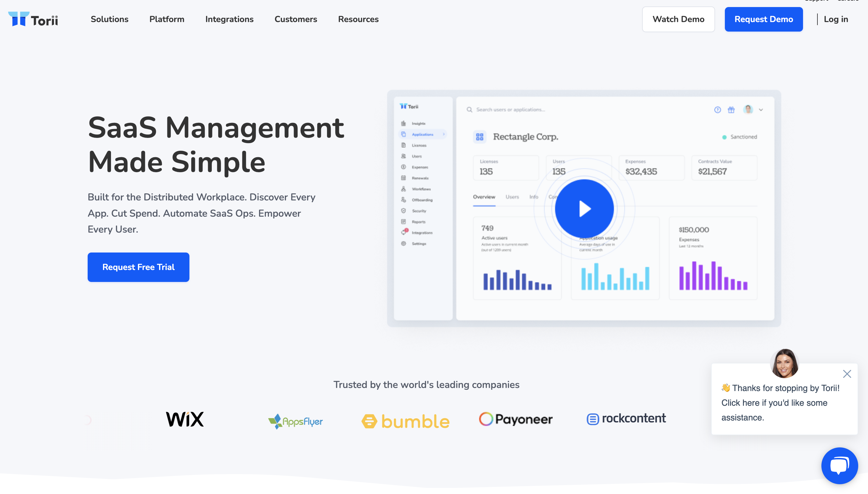This screenshot has height=494, width=868.
Task: Open the Resources menu in the navbar
Action: (x=358, y=19)
